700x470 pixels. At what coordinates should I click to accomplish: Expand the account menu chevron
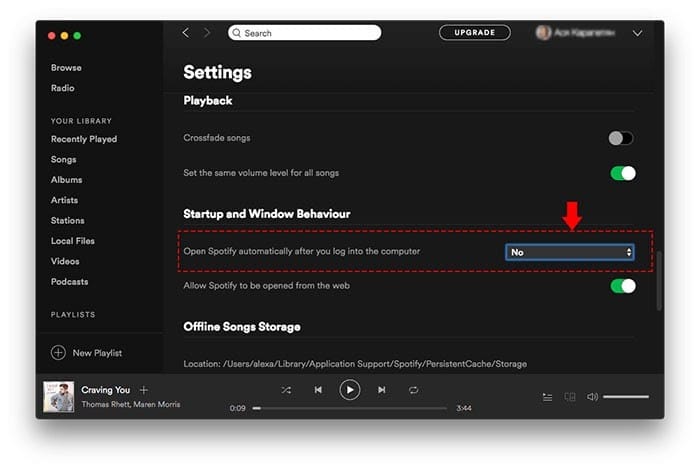[x=637, y=33]
